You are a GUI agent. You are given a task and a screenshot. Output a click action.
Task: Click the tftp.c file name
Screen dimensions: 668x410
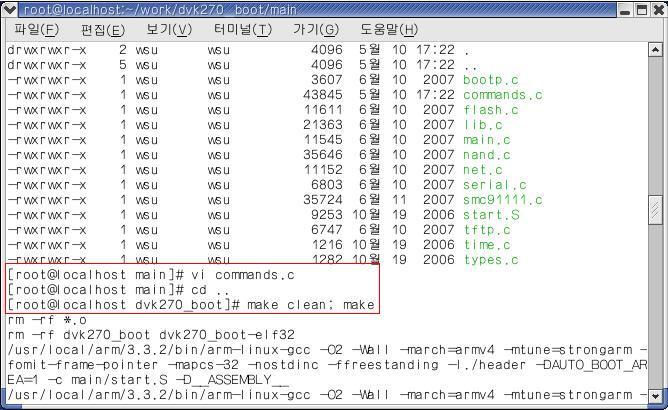click(x=487, y=230)
